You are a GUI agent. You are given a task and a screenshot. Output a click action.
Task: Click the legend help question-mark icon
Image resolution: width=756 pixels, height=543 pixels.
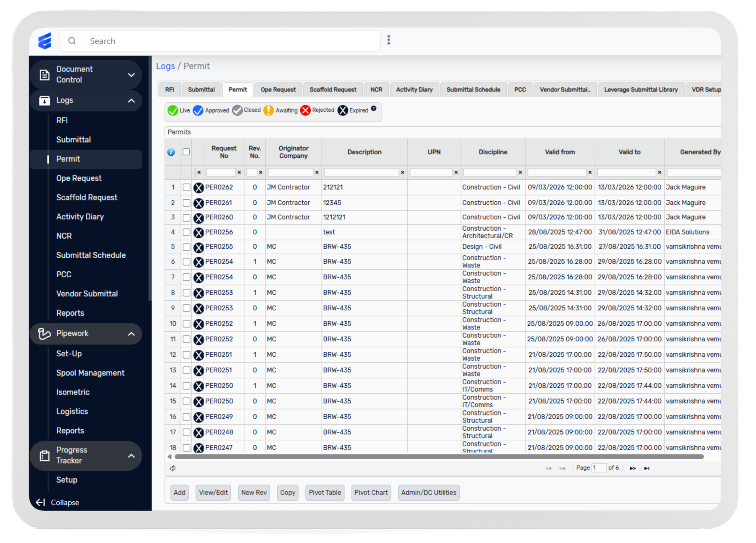[x=374, y=108]
